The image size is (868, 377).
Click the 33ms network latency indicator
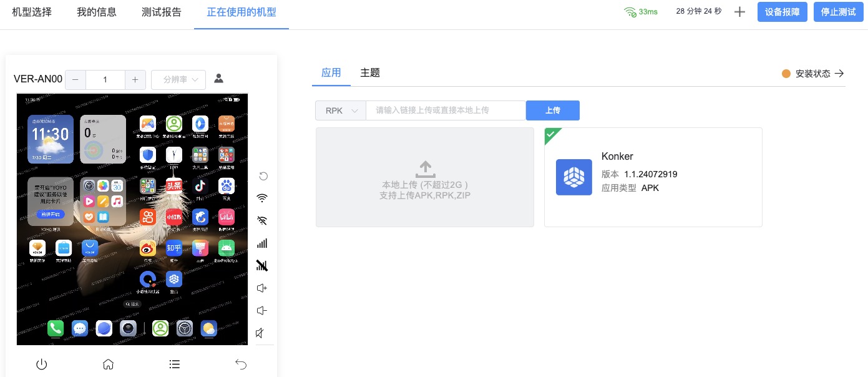pyautogui.click(x=641, y=12)
